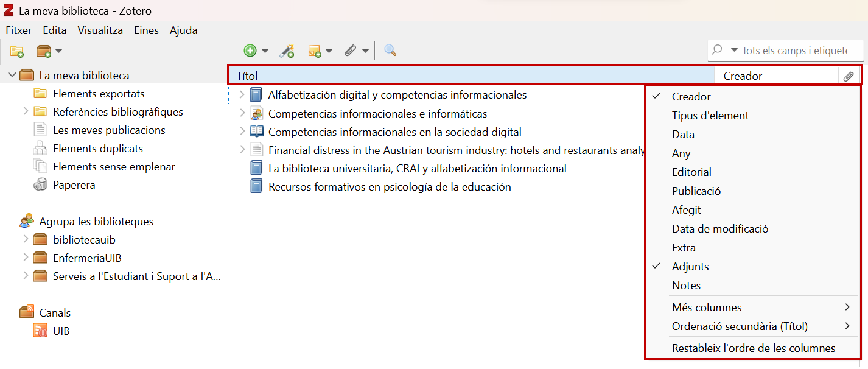Open the Eines menu
The height and width of the screenshot is (369, 868).
[146, 30]
